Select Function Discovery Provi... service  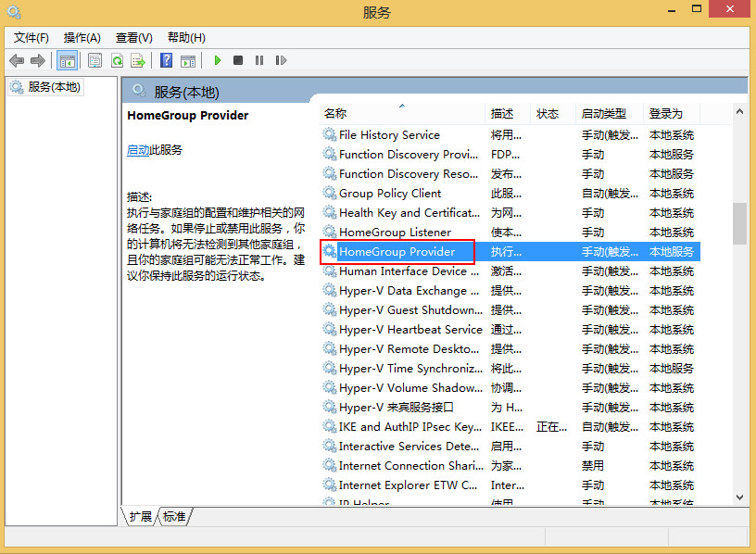[510, 155]
